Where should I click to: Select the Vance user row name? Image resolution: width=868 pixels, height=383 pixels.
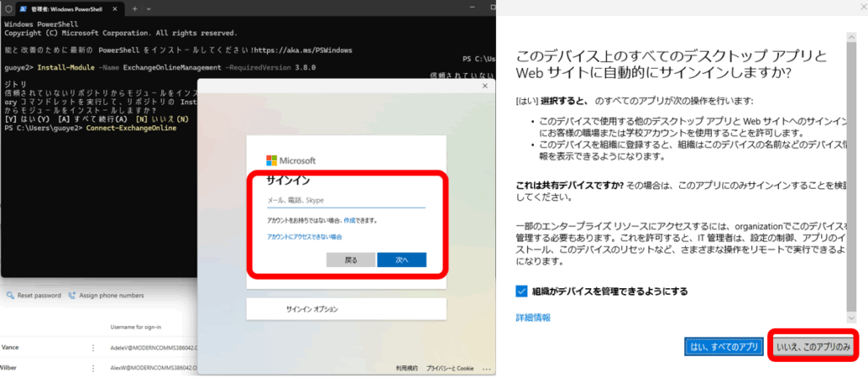(x=10, y=347)
